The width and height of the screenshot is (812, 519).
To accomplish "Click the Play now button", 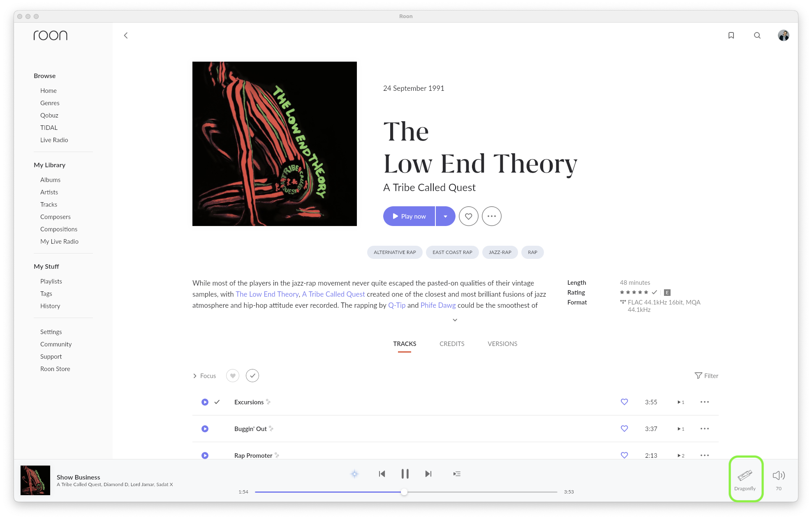I will coord(409,216).
